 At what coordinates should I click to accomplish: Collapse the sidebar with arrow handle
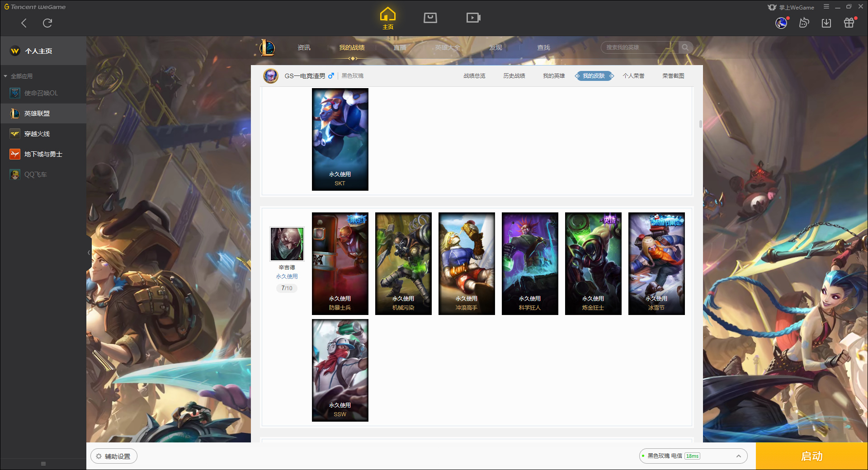(x=89, y=253)
